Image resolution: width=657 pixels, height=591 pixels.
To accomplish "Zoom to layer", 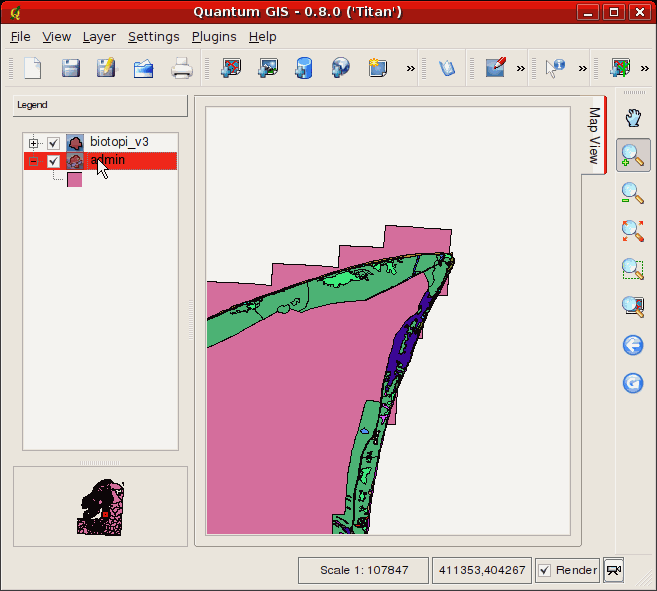I will tap(633, 306).
